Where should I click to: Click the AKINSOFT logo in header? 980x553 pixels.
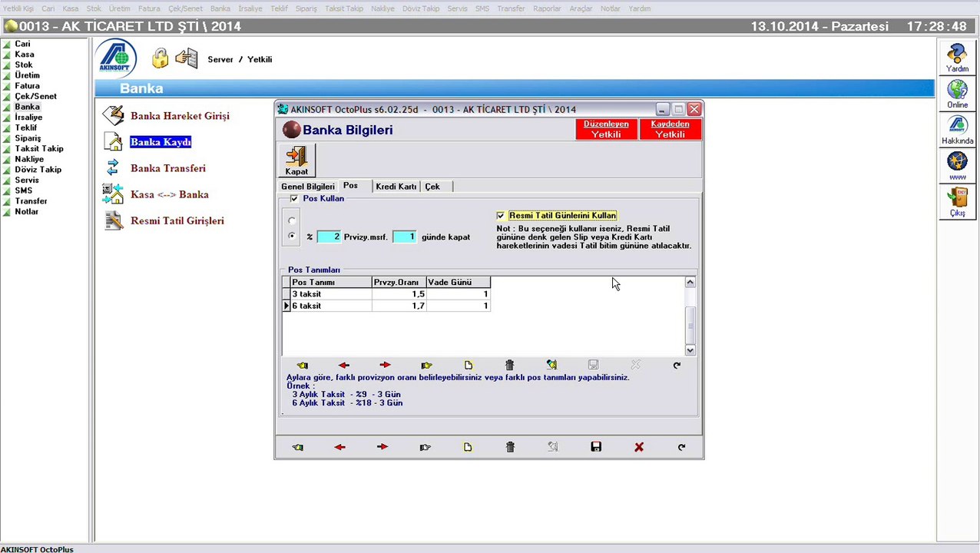[114, 58]
